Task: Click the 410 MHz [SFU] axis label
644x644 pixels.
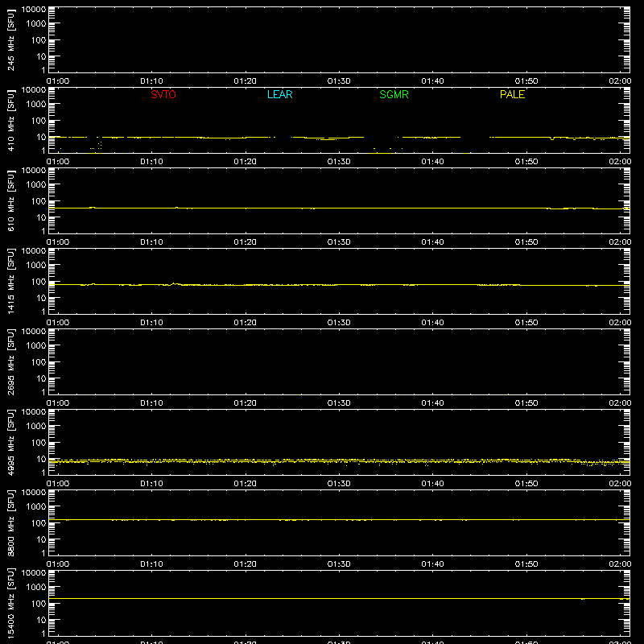Action: (10, 121)
